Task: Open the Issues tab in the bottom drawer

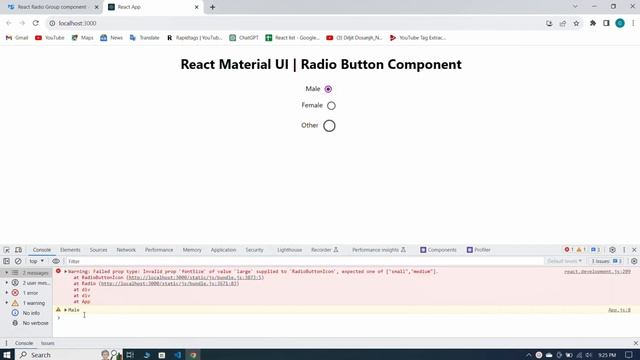Action: tap(48, 343)
